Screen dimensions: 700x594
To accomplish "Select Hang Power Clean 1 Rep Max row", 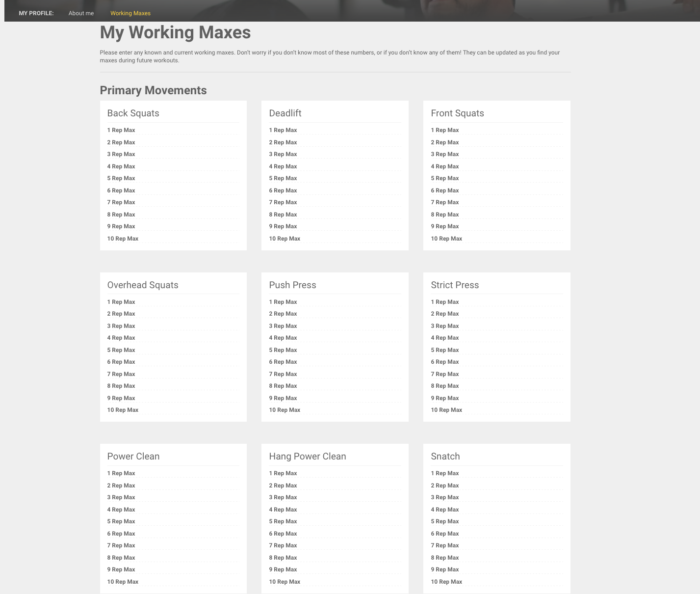I will tap(335, 473).
